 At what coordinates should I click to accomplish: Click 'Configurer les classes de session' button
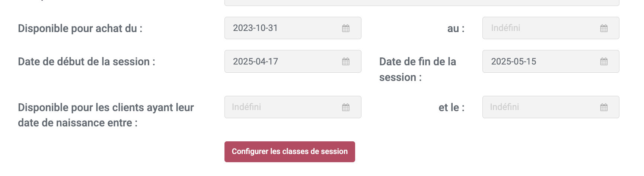click(290, 152)
